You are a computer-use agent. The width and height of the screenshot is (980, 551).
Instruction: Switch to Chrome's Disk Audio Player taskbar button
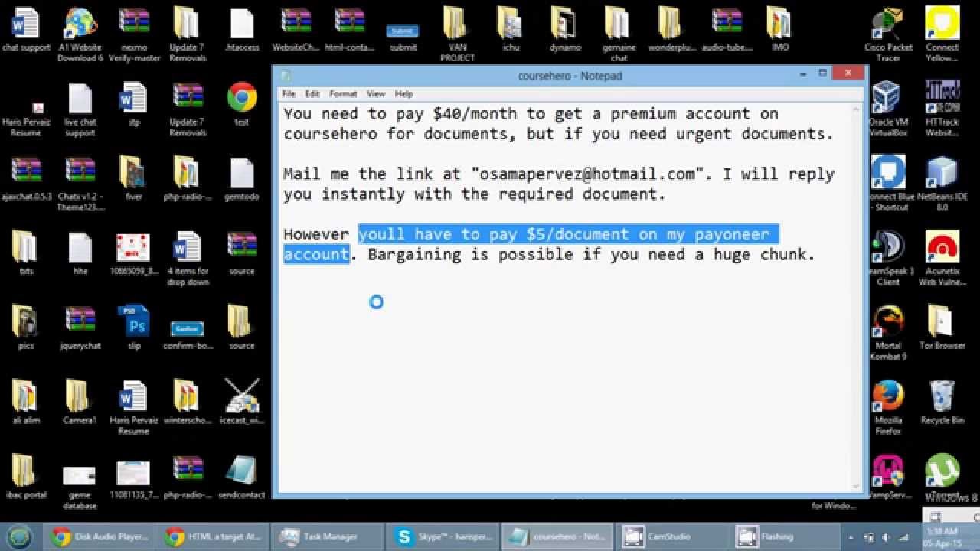point(100,536)
